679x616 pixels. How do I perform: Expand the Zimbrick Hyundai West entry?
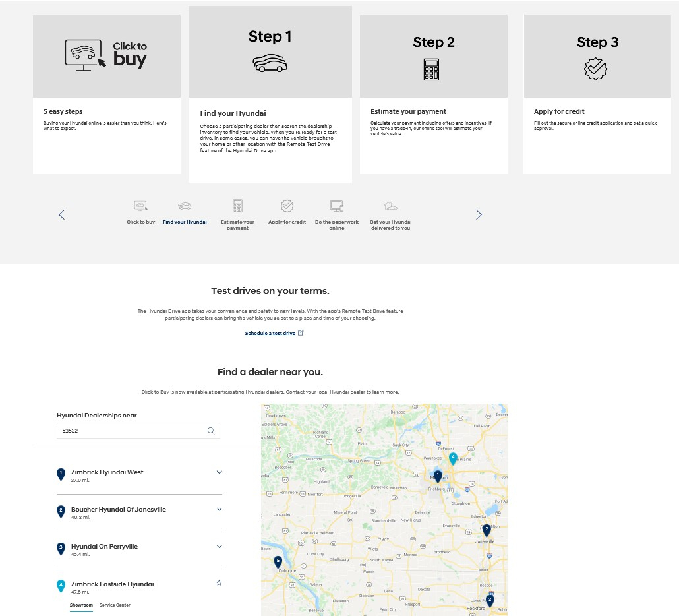(219, 472)
